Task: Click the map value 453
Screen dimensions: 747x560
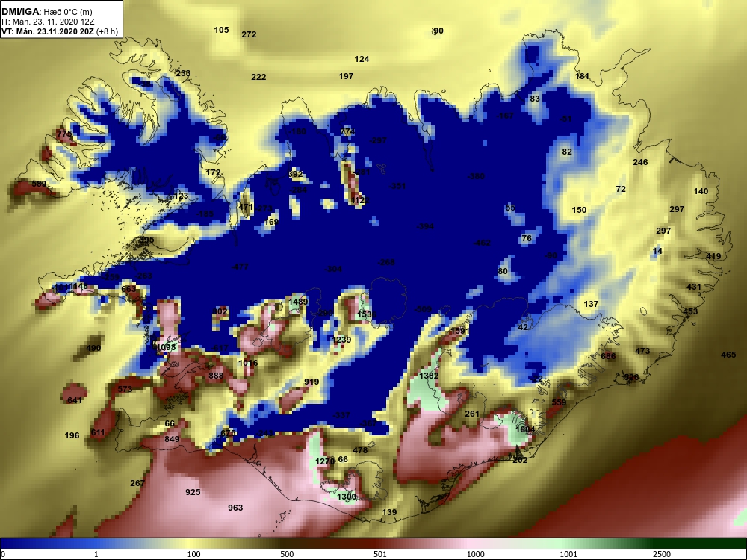Action: click(x=690, y=311)
